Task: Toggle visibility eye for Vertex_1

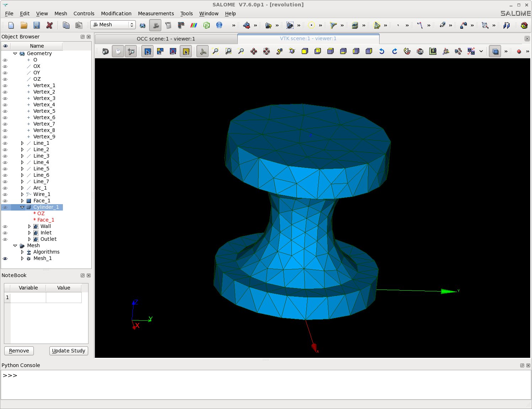Action: click(5, 86)
